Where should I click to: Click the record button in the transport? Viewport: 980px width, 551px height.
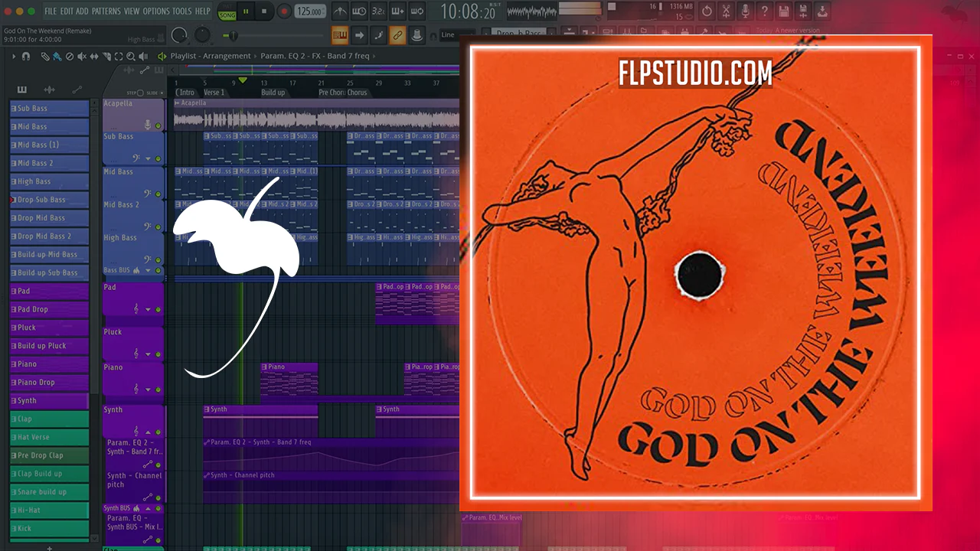click(284, 11)
